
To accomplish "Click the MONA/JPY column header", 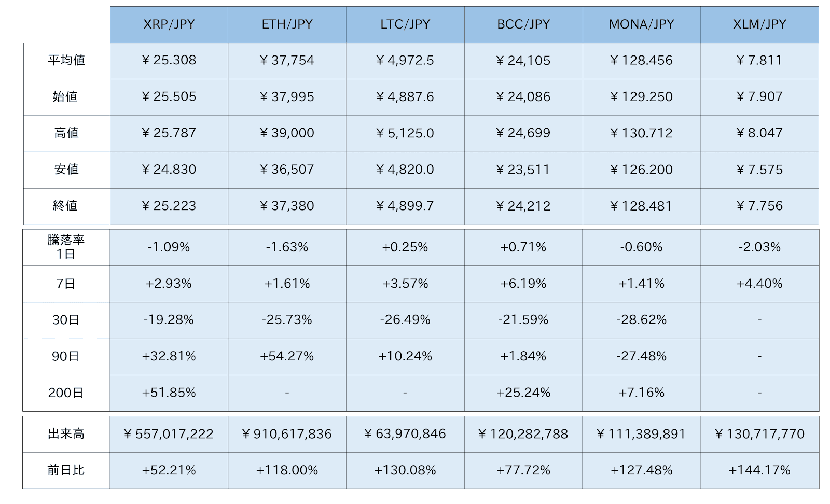I will 641,24.
